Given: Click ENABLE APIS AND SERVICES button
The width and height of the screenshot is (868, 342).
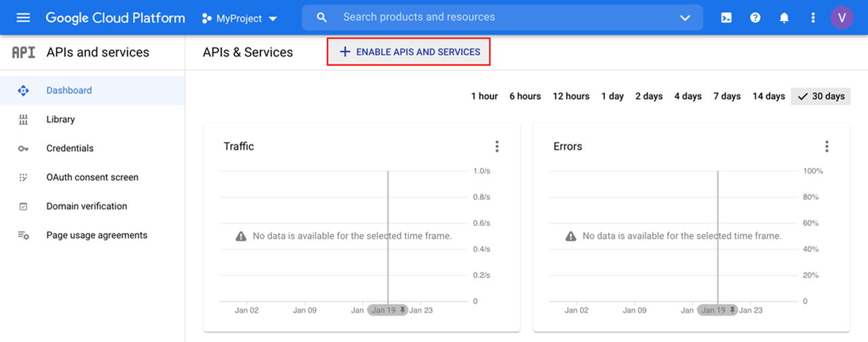Looking at the screenshot, I should point(409,51).
